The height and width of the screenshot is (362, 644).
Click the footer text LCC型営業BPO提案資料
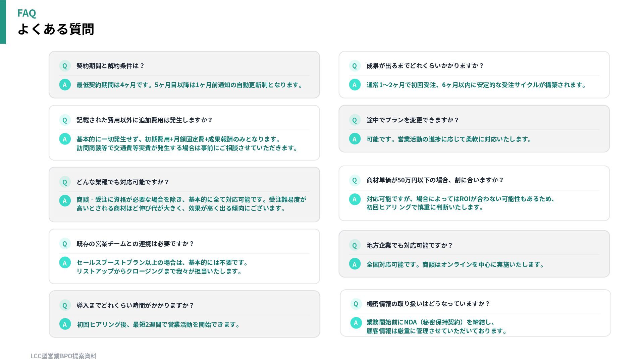point(63,356)
